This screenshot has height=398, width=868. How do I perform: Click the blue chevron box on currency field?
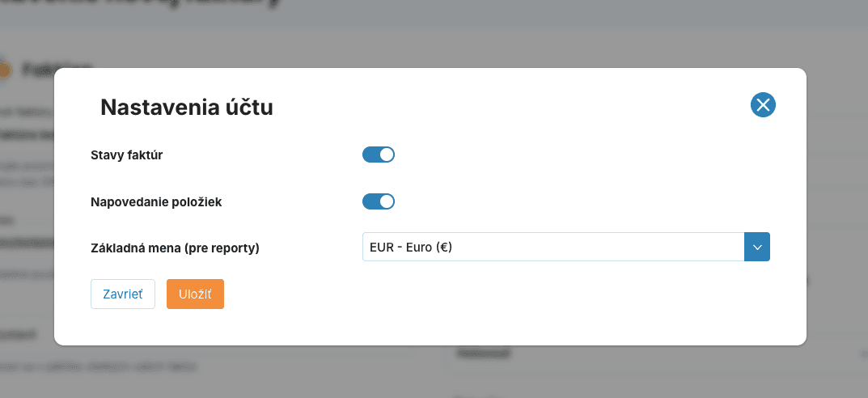point(756,248)
